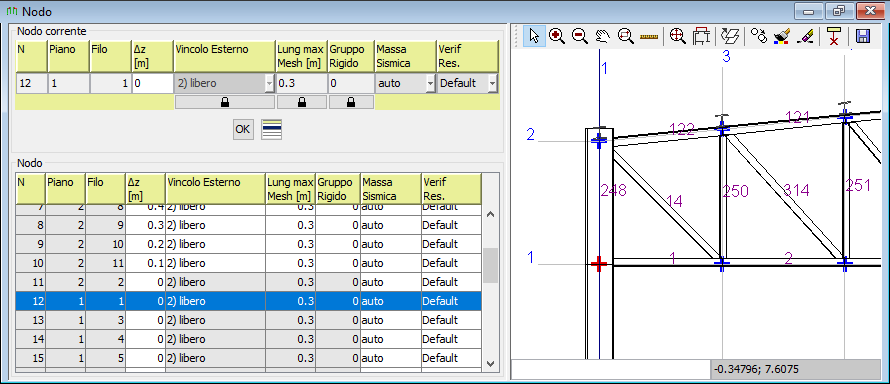890x384 pixels.
Task: Click the blue node at top of column 248
Action: [599, 141]
